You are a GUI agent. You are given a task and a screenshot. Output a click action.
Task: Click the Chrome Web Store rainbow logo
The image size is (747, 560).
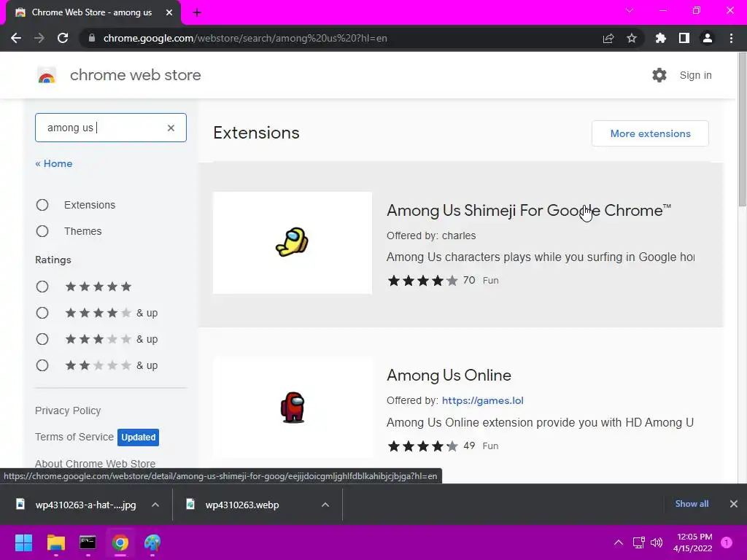tap(47, 75)
